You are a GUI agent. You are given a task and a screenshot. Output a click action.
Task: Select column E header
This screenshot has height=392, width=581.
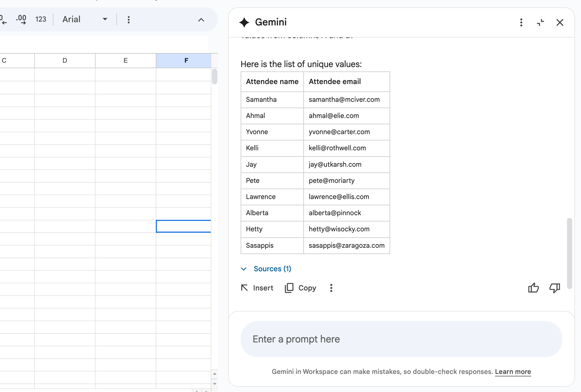pos(126,60)
